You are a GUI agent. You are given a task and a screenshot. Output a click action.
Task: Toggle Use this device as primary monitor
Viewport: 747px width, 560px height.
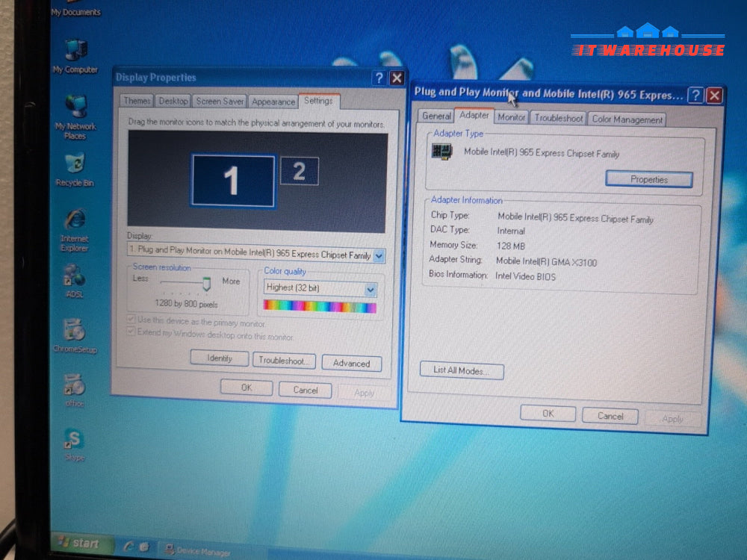(x=131, y=319)
